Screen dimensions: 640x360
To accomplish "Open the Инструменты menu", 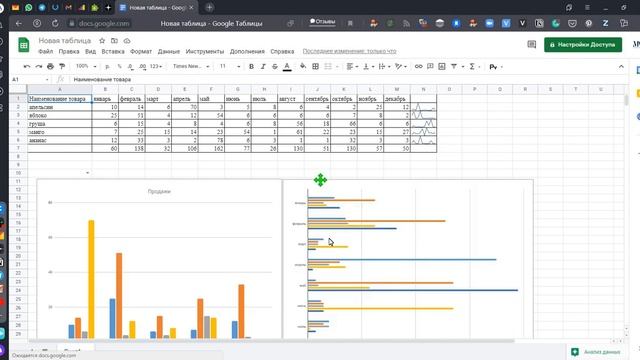I will [205, 51].
